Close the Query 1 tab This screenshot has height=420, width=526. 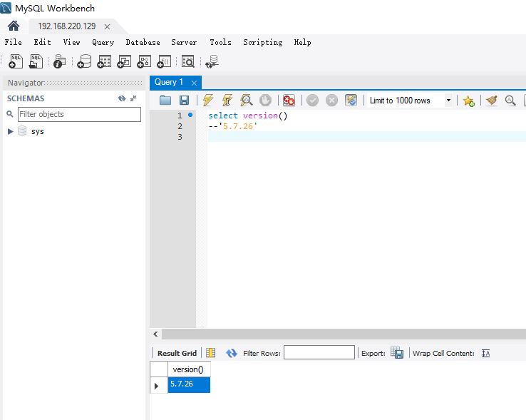[194, 83]
